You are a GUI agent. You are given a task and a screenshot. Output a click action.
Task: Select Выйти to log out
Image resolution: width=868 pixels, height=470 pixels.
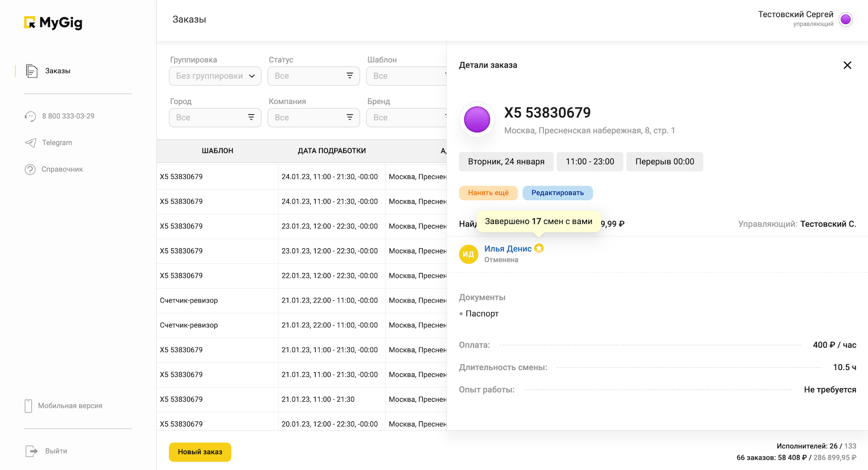point(56,451)
